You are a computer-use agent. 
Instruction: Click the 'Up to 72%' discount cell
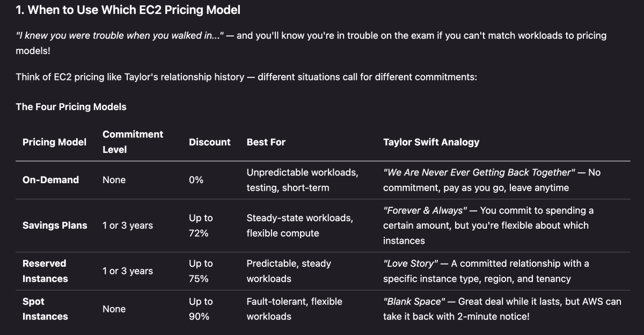[201, 225]
